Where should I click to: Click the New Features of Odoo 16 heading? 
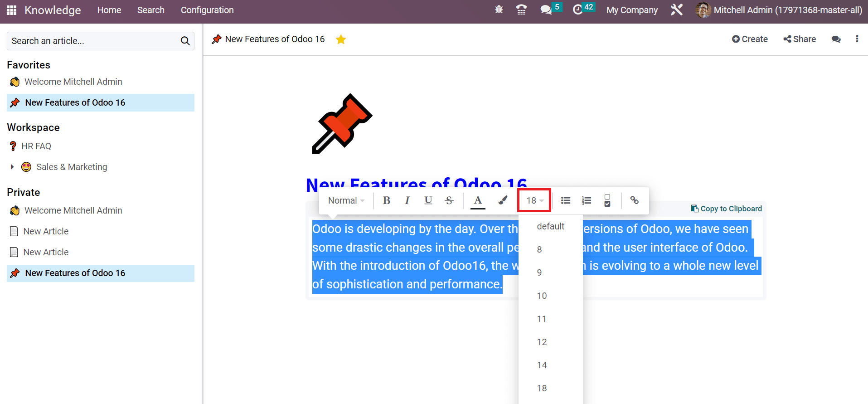[416, 184]
